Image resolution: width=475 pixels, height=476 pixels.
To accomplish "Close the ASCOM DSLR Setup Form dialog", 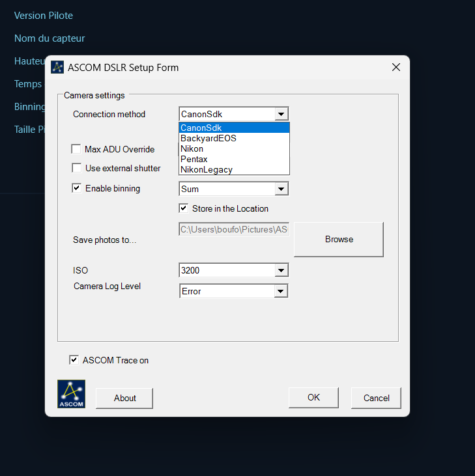I will (x=396, y=67).
